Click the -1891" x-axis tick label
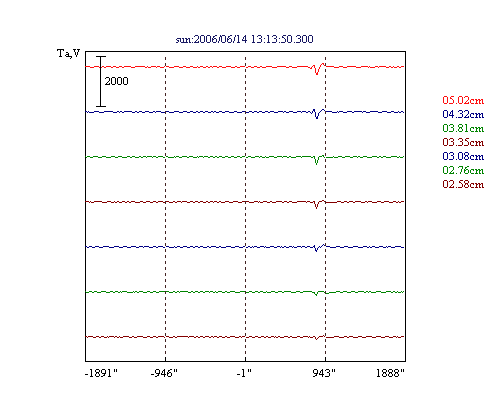The height and width of the screenshot is (400, 500). (101, 373)
